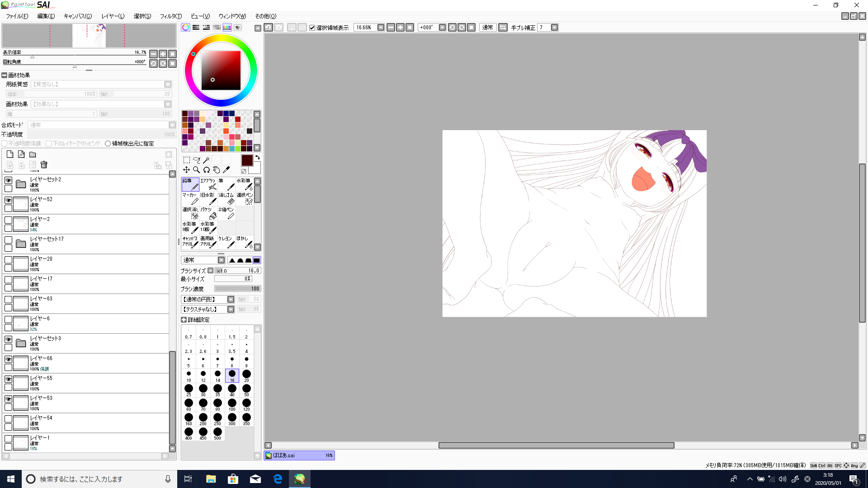Open the フィルタ(T) menu
The width and height of the screenshot is (868, 488).
point(171,16)
